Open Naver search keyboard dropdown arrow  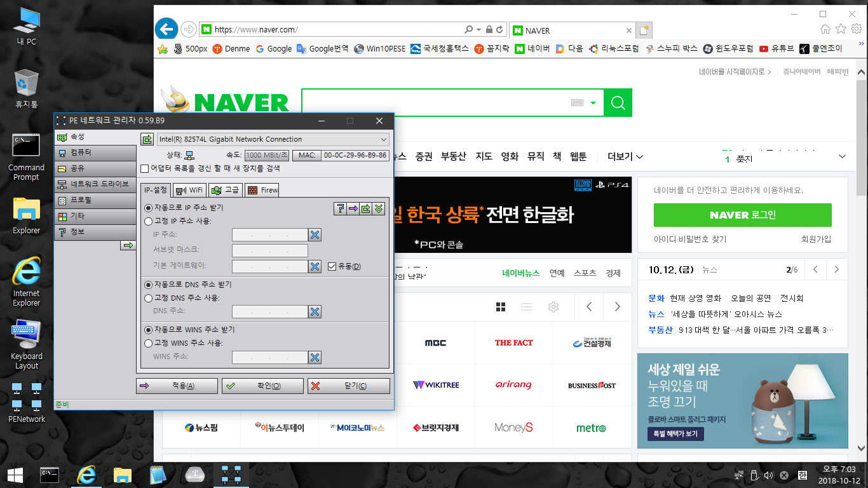593,103
